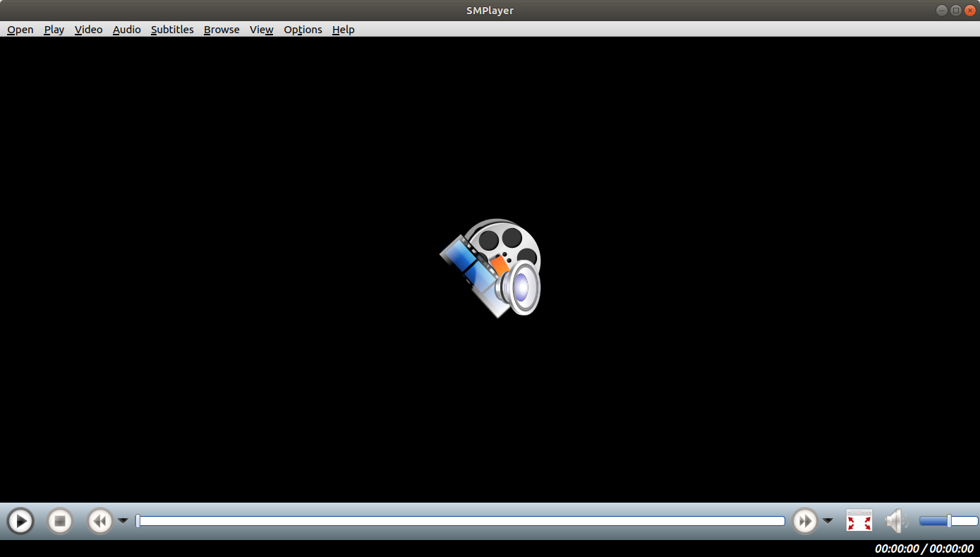The image size is (980, 557).
Task: Open the Help menu
Action: 344,30
